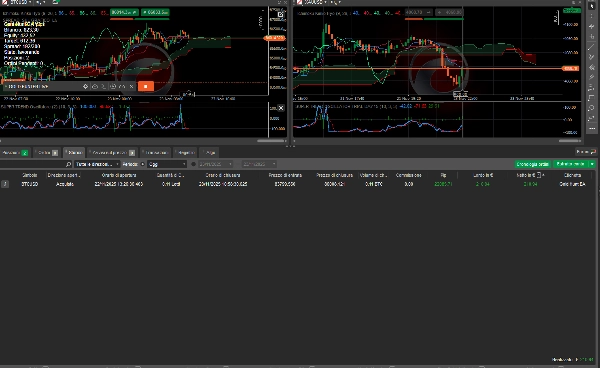Click the right chart's buy price button
The image size is (600, 368).
click(449, 12)
